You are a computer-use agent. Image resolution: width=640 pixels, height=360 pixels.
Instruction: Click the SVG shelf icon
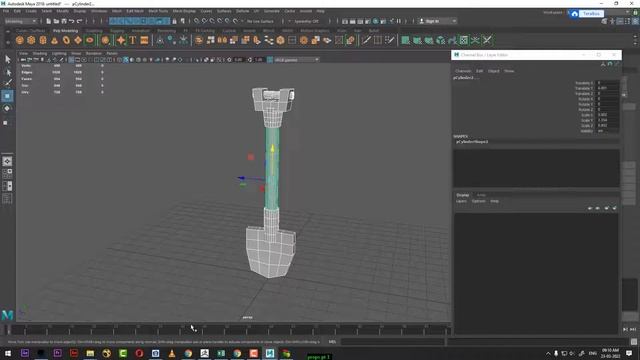click(144, 40)
